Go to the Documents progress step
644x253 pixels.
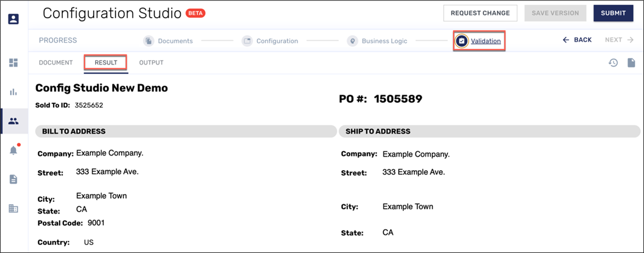(x=175, y=41)
